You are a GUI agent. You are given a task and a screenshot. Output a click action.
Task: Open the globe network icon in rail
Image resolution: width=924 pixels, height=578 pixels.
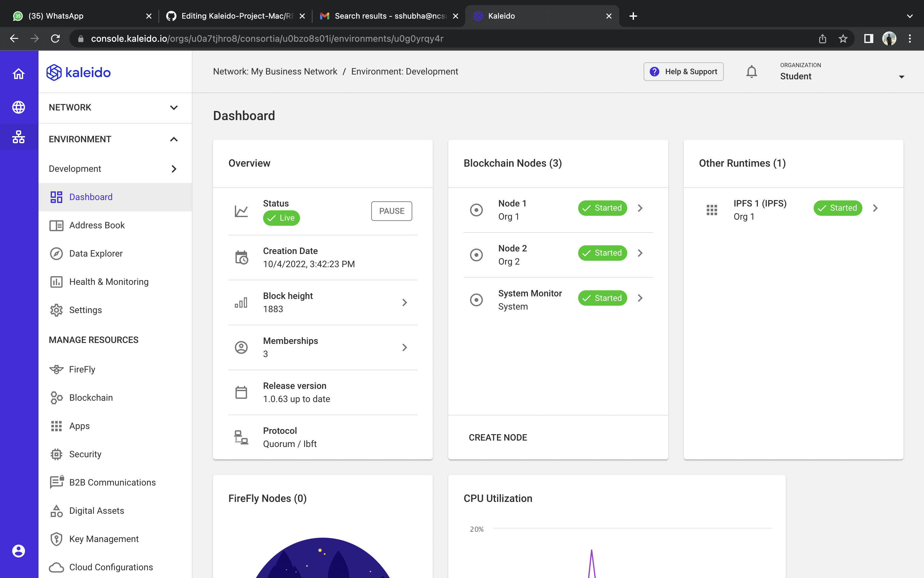[x=19, y=107]
